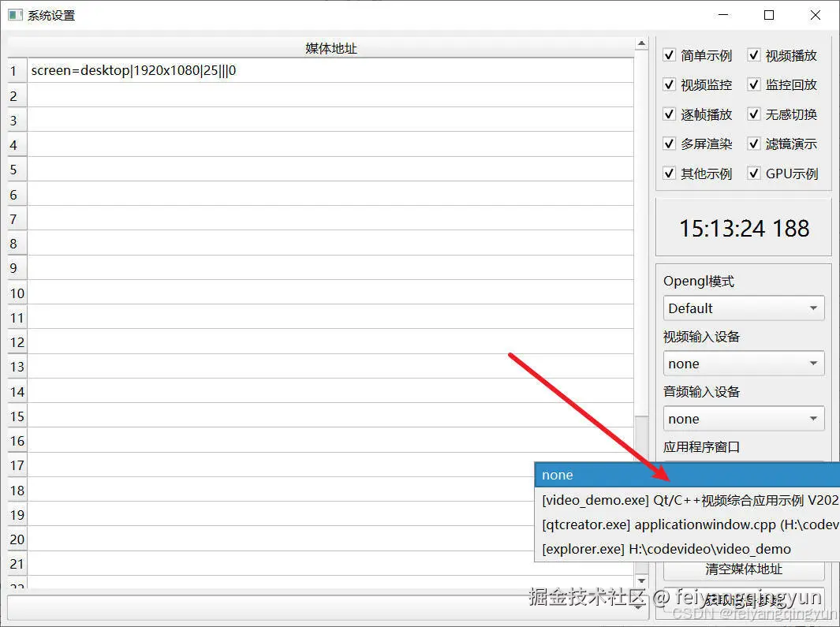Toggle the 无感切换 option
Viewport: 840px width, 627px height.
click(x=754, y=114)
